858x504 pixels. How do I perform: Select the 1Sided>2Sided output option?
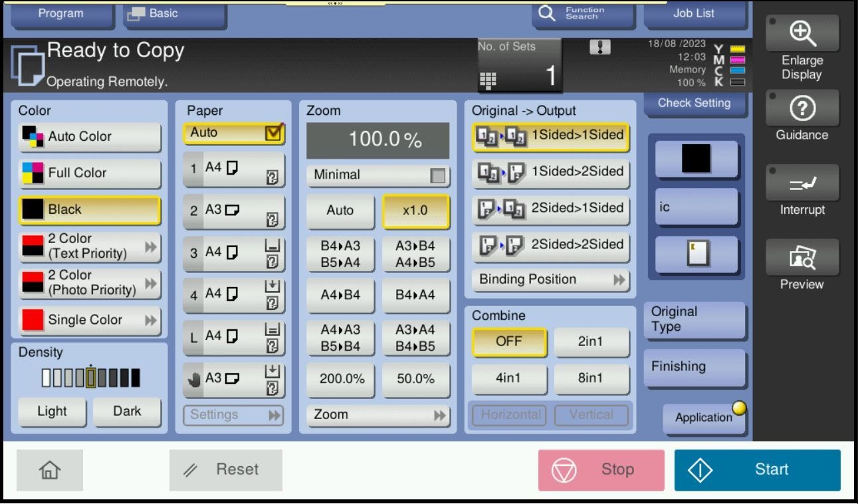pyautogui.click(x=551, y=172)
